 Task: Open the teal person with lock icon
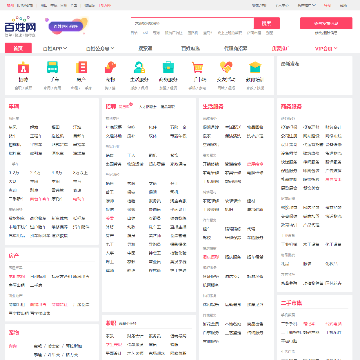[x=139, y=67]
